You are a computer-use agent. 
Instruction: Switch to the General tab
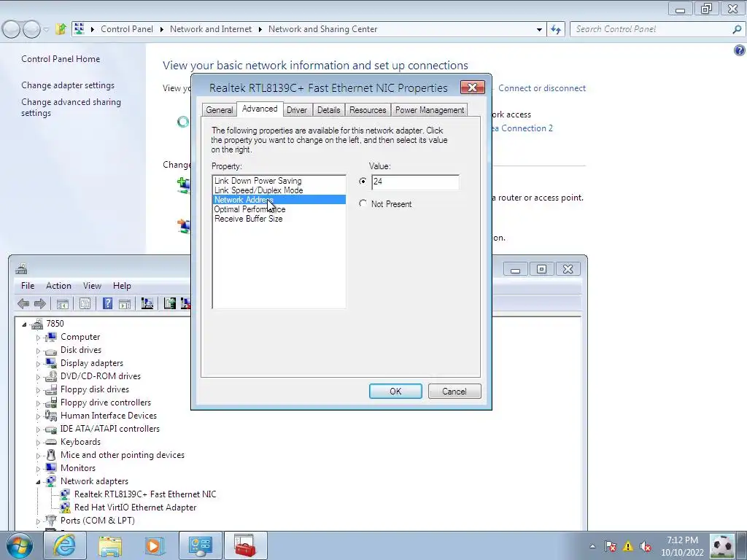tap(219, 110)
